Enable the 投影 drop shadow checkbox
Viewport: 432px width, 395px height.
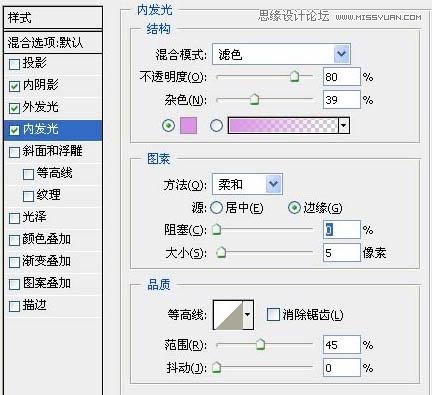point(14,64)
